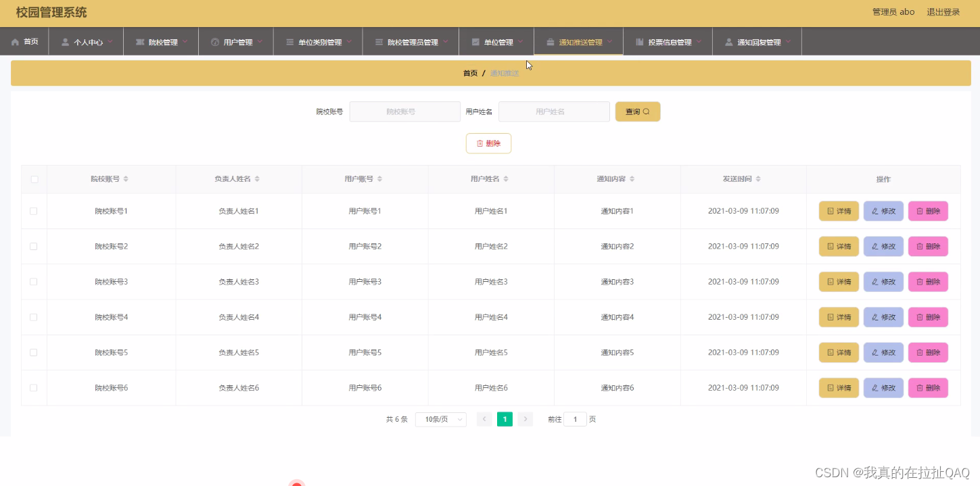
Task: Select the 通知推送管理 menu
Action: 578,41
